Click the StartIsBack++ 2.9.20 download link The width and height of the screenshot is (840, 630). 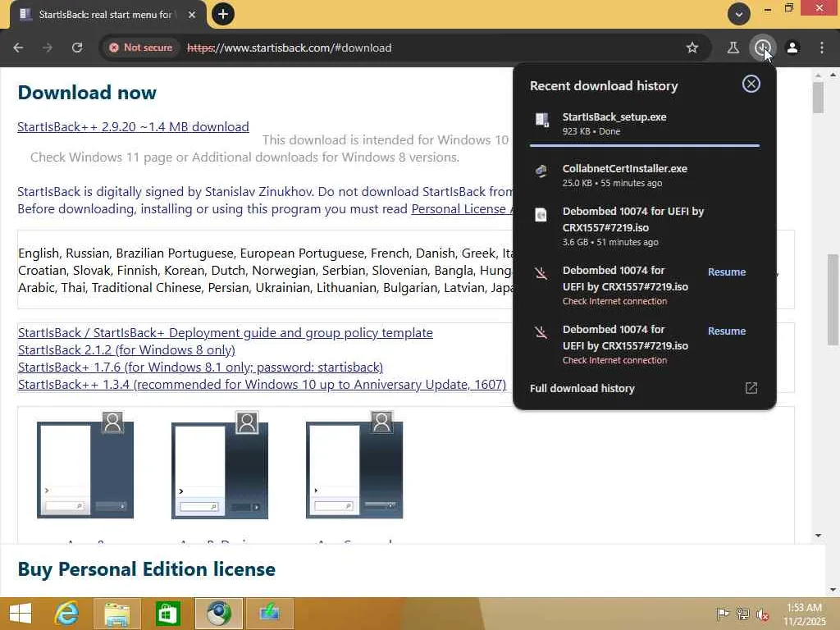tap(133, 127)
